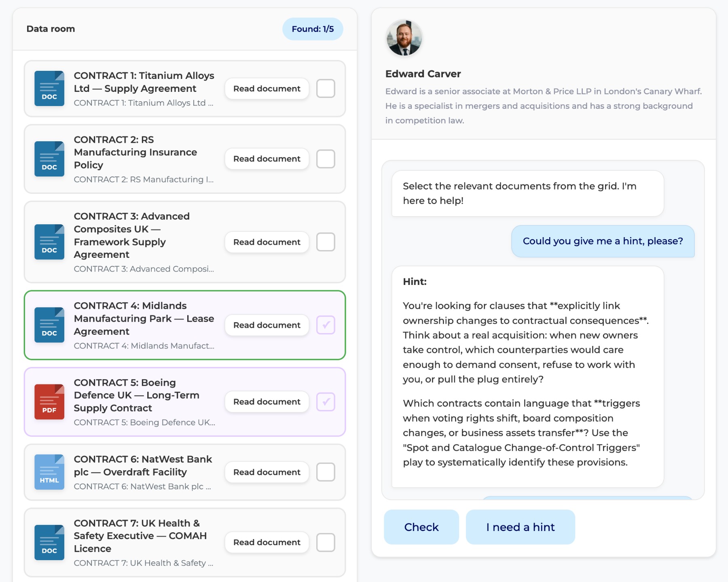The width and height of the screenshot is (728, 582).
Task: Open Read document for NatWest Overdraft Facility
Action: point(267,472)
